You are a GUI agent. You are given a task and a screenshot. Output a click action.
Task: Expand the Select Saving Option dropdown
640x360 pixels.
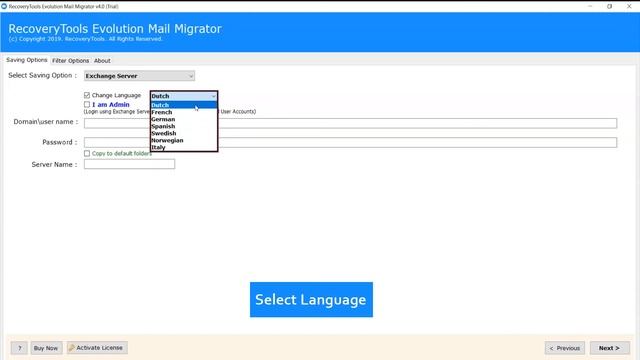pyautogui.click(x=139, y=76)
